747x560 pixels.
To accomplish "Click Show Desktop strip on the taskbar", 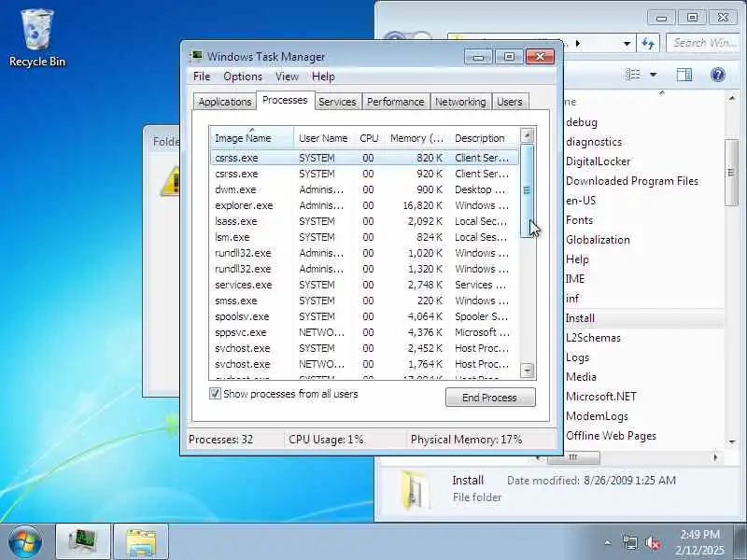I will 740,542.
